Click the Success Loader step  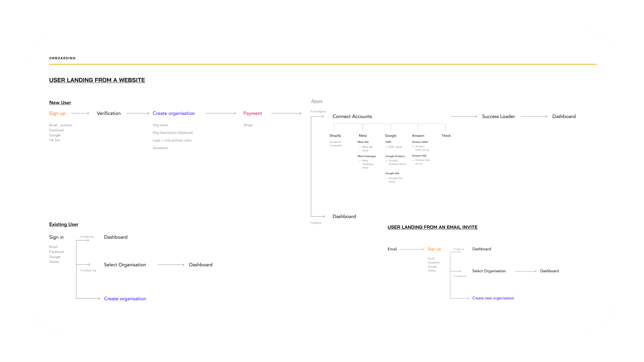pos(498,116)
